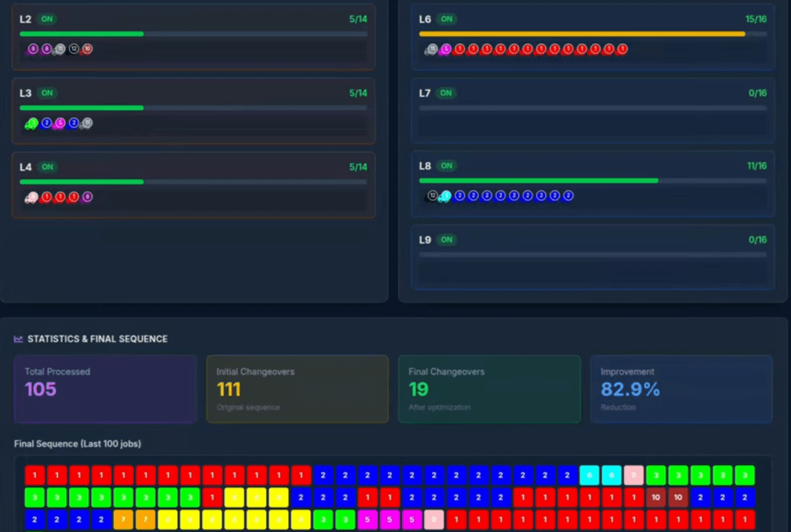
Task: Toggle the ON badge for lane L6
Action: [x=446, y=19]
